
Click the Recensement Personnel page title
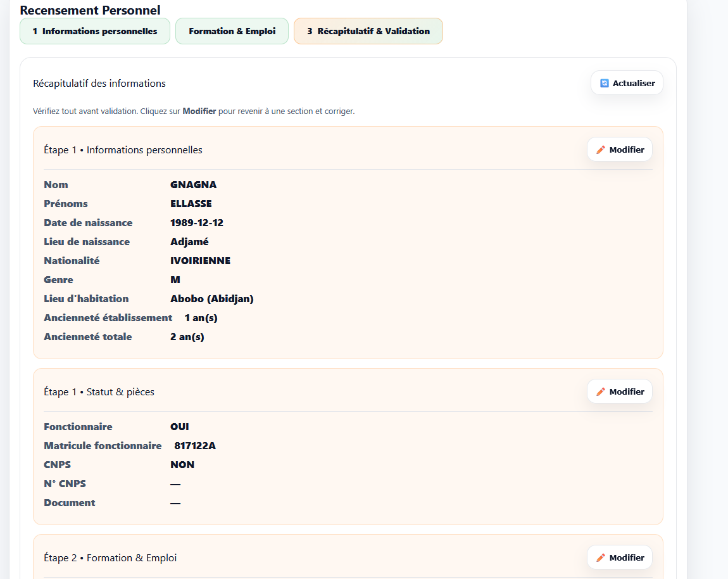pyautogui.click(x=90, y=10)
